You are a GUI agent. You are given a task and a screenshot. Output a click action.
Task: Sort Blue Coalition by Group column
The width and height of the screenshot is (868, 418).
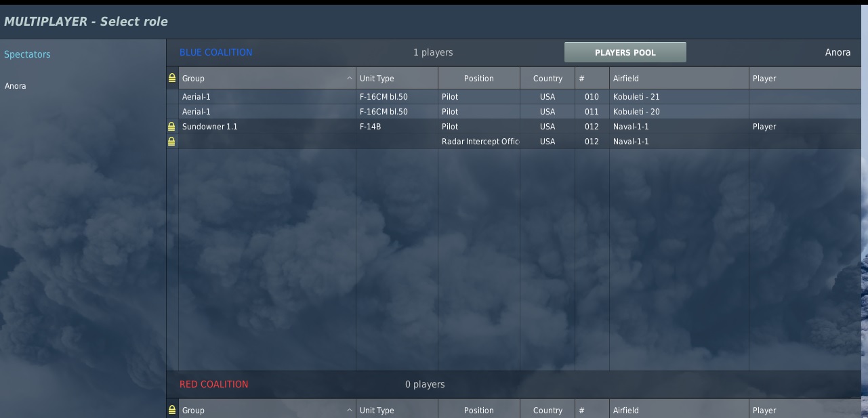point(267,79)
